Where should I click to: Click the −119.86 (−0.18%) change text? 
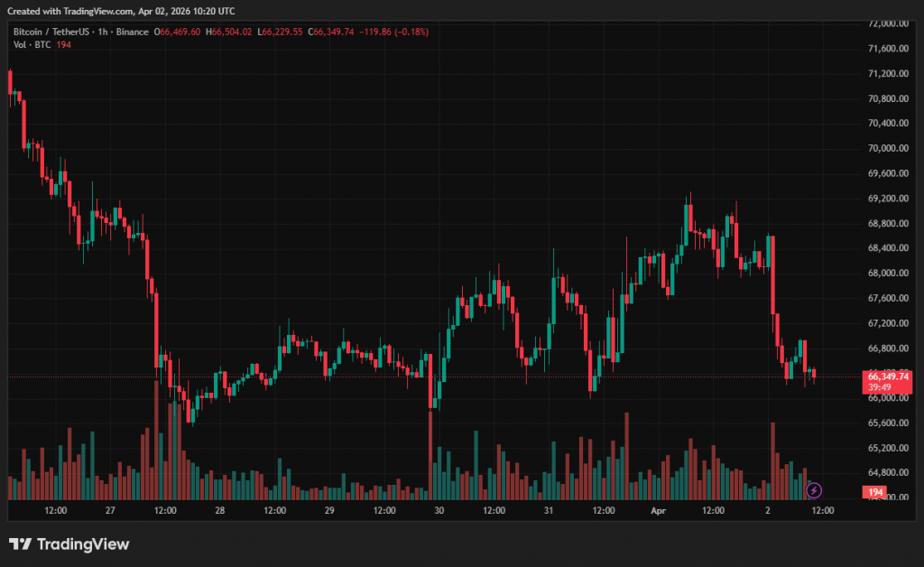(x=393, y=33)
